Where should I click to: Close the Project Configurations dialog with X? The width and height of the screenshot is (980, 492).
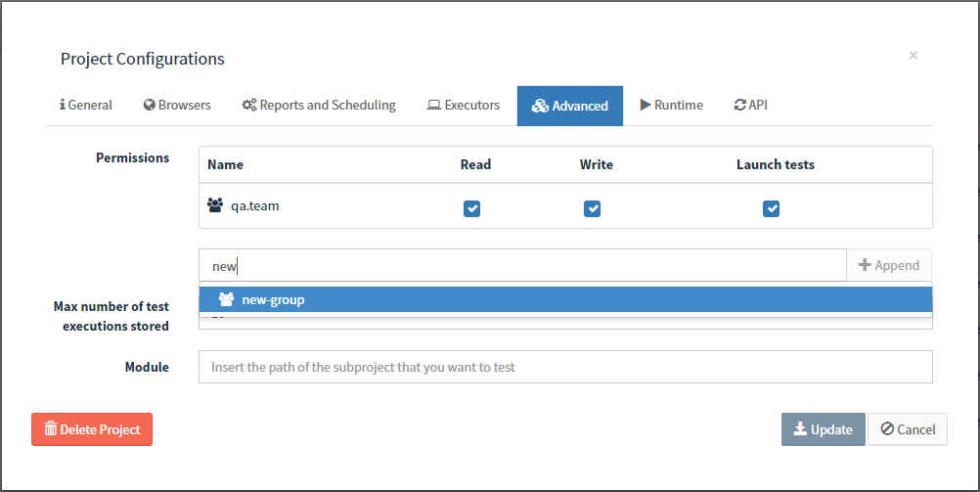coord(913,55)
